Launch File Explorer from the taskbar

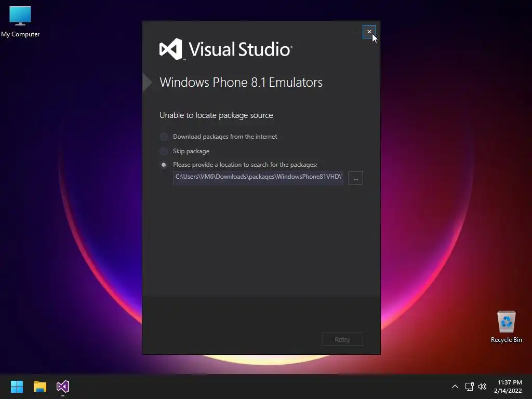coord(39,387)
